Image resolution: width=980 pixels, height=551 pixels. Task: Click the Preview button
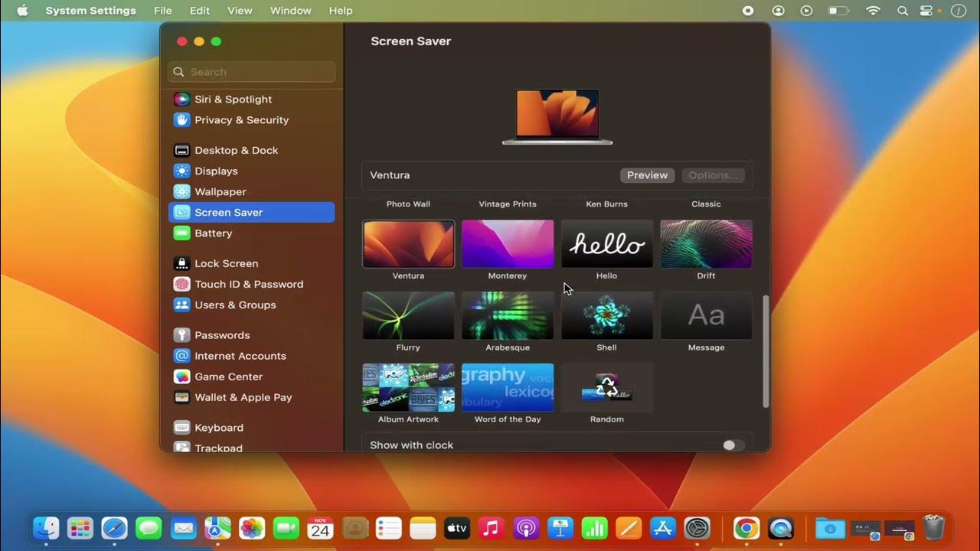click(648, 175)
